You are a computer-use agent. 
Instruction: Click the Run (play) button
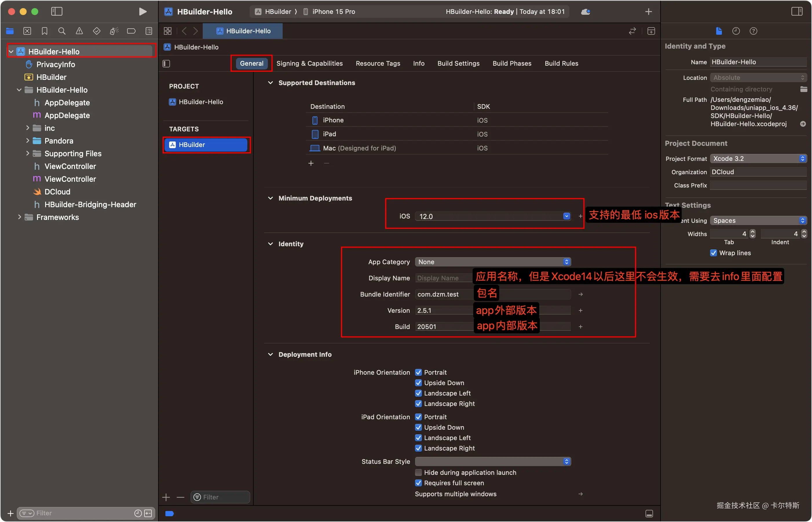click(143, 12)
